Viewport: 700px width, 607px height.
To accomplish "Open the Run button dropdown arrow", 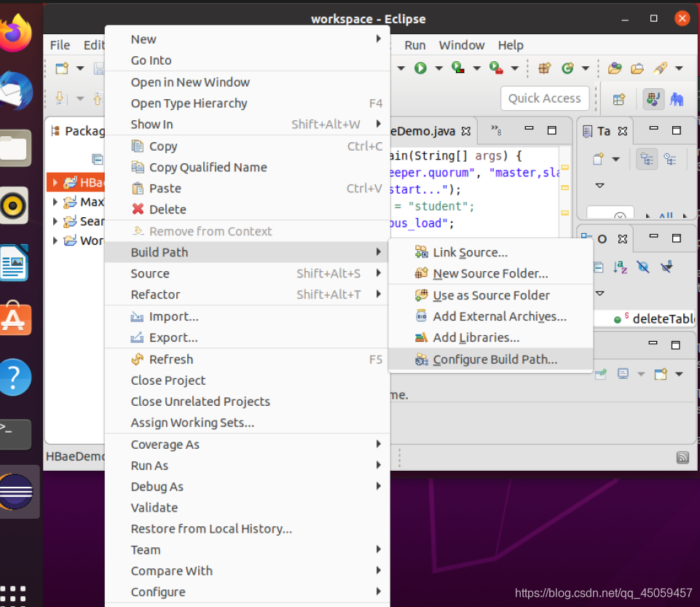I will (439, 68).
